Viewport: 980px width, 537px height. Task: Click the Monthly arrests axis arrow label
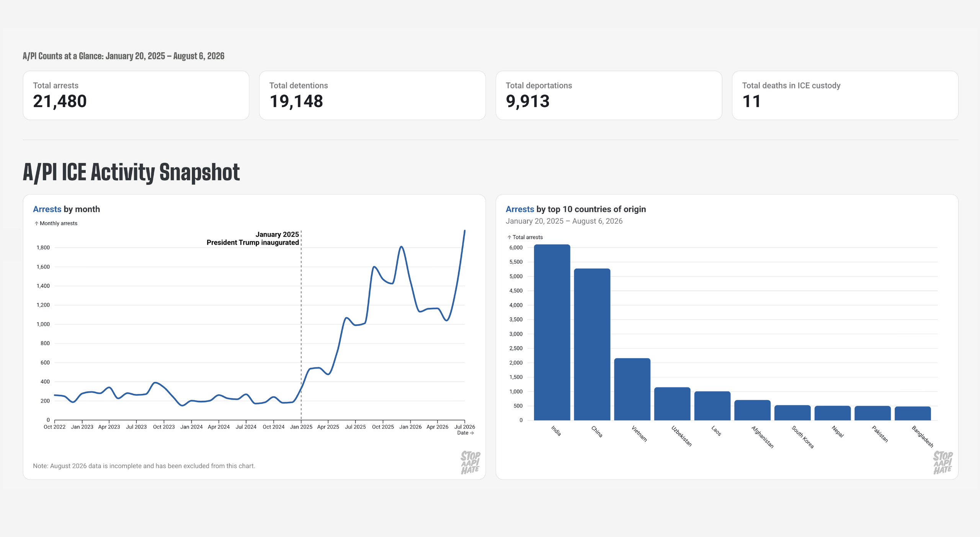(x=56, y=223)
